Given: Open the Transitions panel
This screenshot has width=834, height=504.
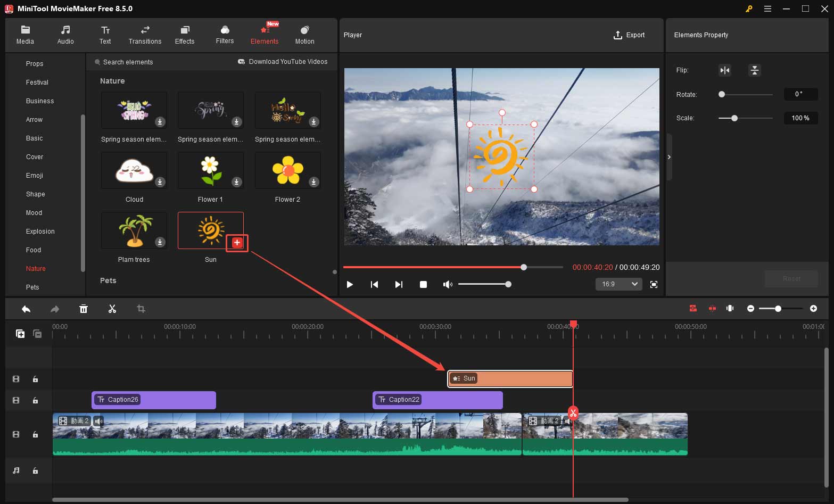Looking at the screenshot, I should click(x=144, y=35).
